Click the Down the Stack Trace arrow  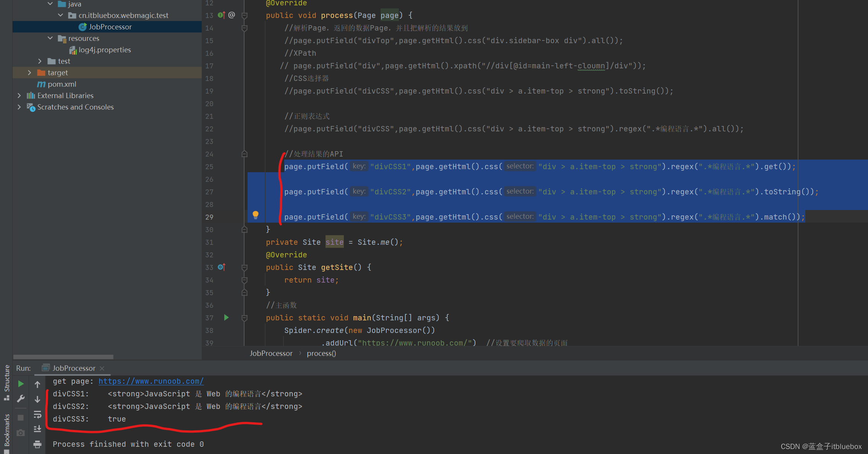tap(37, 399)
